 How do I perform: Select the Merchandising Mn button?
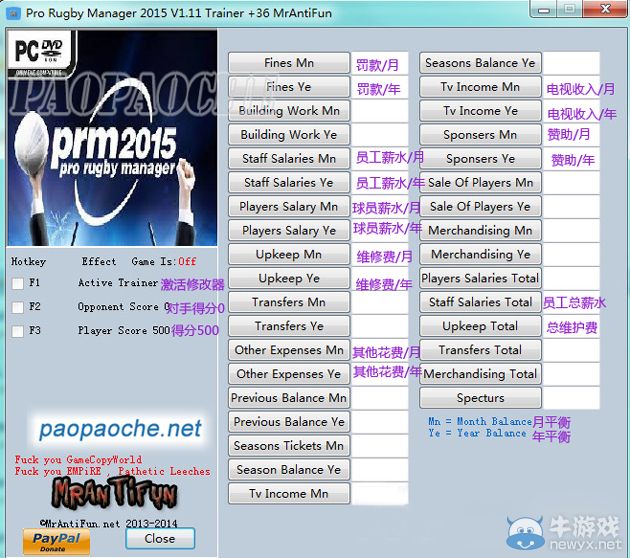coord(480,231)
